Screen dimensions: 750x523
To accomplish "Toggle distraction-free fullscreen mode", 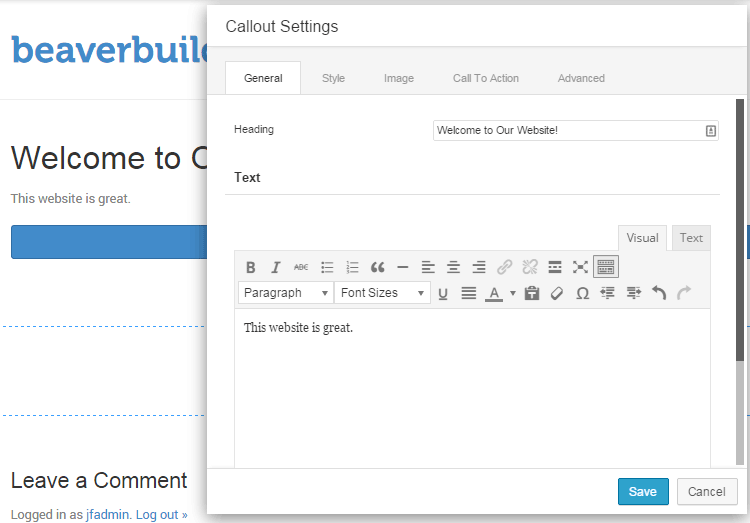I will click(580, 267).
